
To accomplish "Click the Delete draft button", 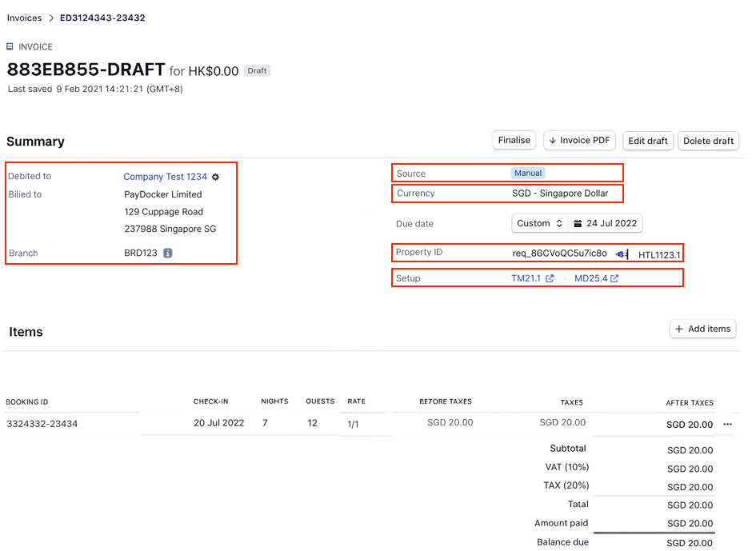I will tap(708, 142).
